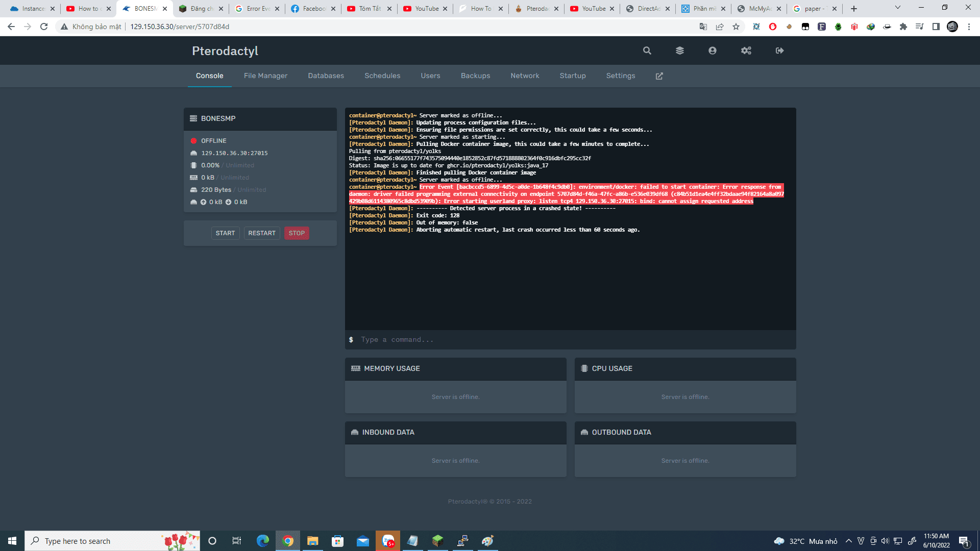Open the Backups tab
This screenshot has height=551, width=980.
475,76
